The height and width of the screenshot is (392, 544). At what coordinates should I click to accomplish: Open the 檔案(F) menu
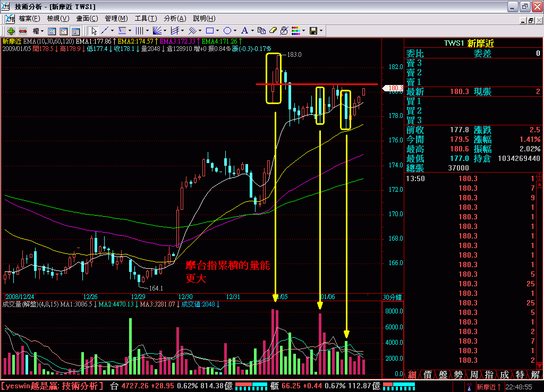(29, 19)
